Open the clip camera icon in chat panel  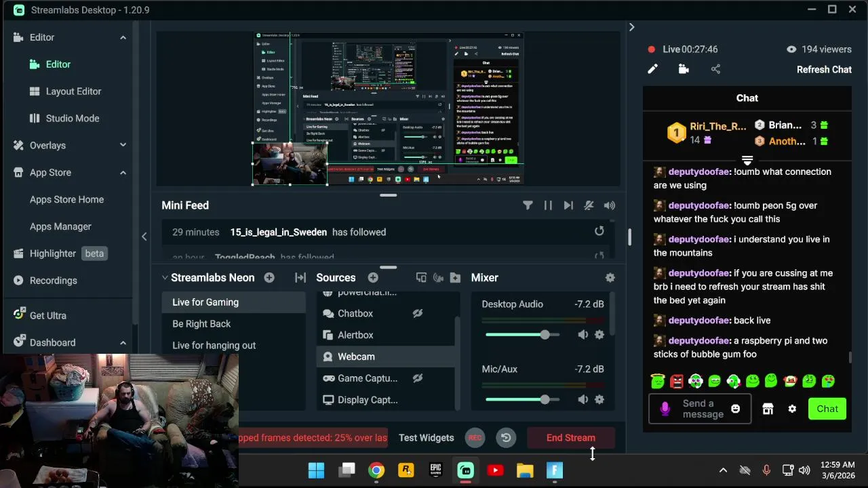coord(684,69)
